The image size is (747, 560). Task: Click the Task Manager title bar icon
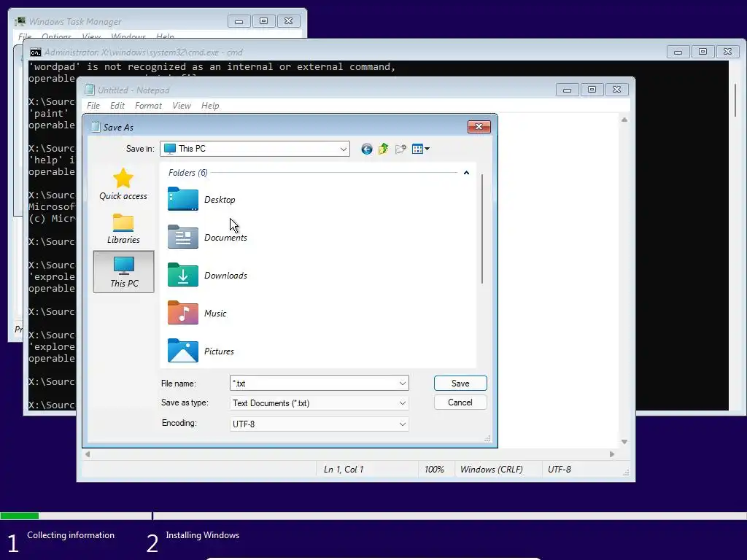click(20, 21)
